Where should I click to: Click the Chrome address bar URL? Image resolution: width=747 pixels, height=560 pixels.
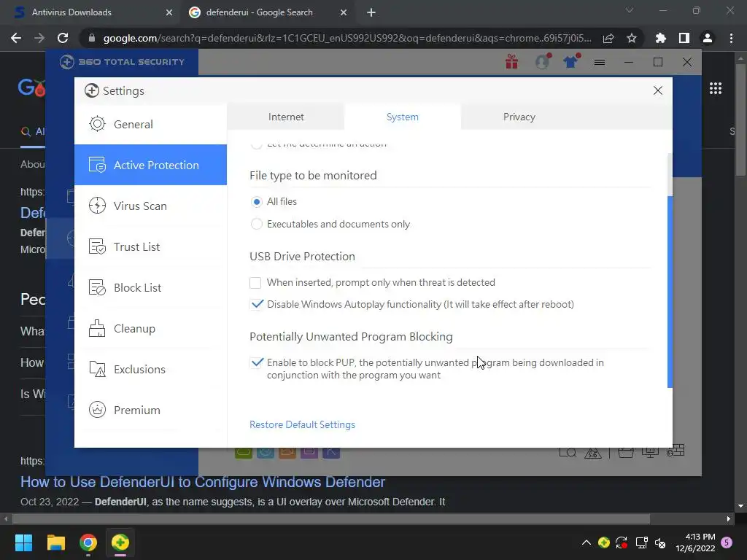pos(347,38)
